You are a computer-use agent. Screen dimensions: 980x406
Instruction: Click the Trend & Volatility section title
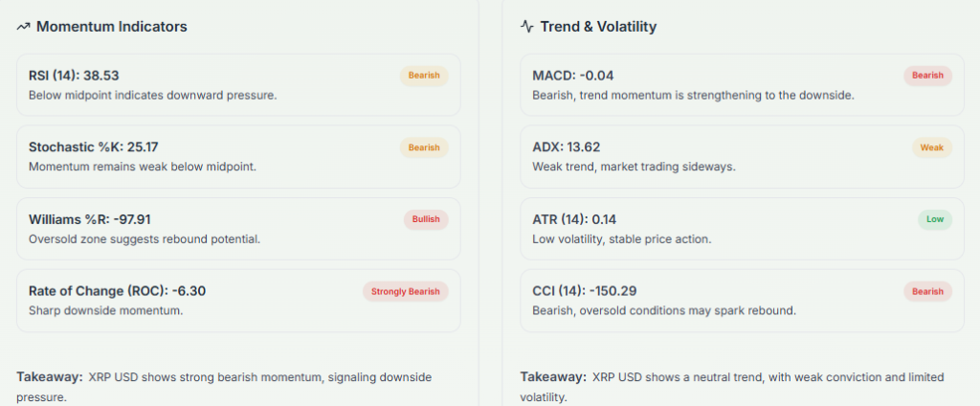click(598, 27)
